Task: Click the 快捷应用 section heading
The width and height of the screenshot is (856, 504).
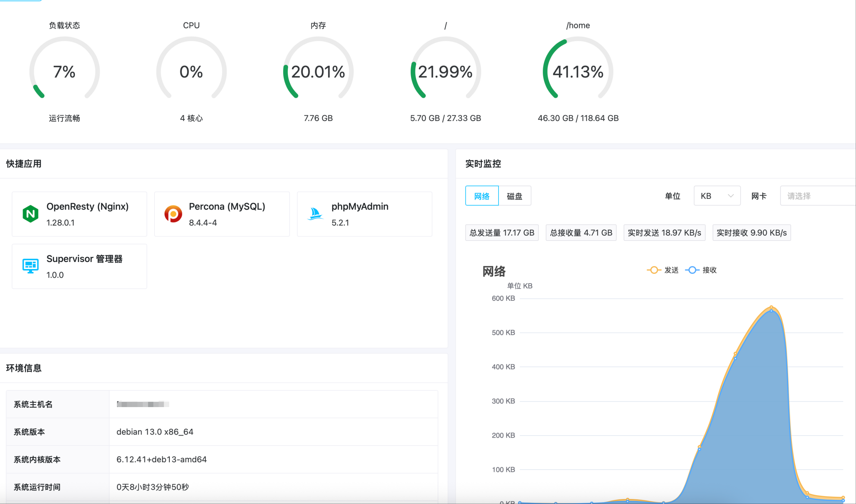Action: point(24,164)
